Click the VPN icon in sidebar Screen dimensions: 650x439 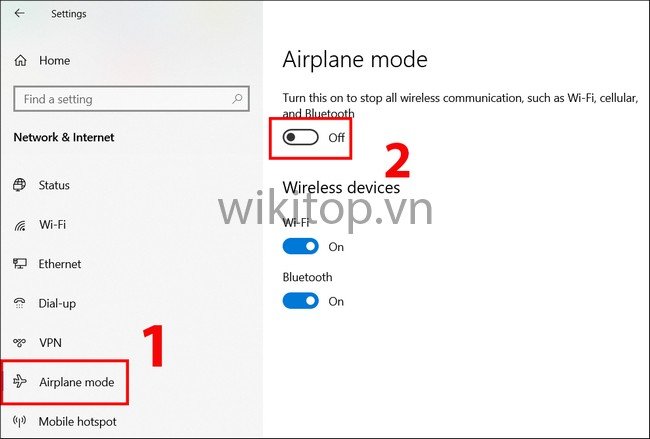pos(19,343)
